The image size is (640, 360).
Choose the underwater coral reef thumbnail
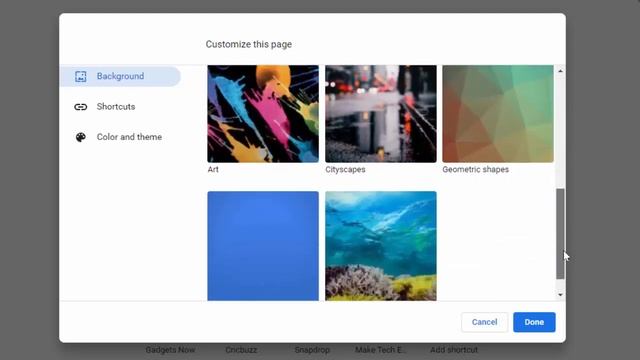[x=381, y=246]
